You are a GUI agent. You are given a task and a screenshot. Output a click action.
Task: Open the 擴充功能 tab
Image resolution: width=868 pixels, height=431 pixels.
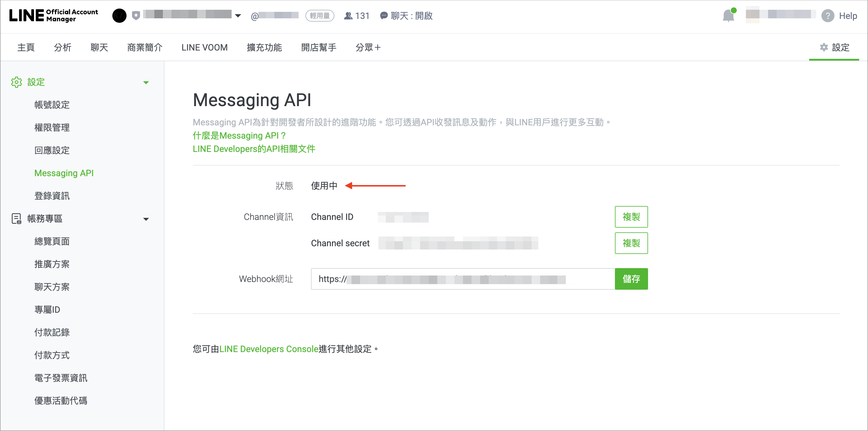click(x=264, y=48)
